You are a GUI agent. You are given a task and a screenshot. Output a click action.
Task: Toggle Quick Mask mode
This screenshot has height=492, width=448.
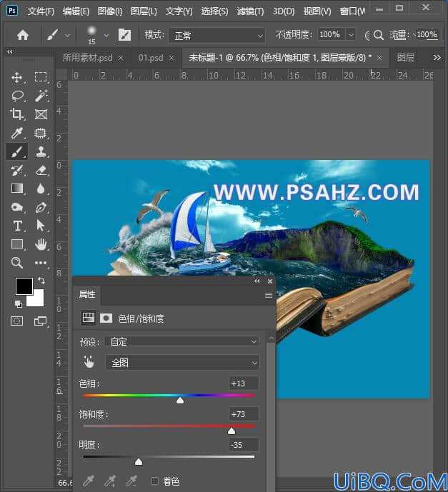click(x=16, y=321)
